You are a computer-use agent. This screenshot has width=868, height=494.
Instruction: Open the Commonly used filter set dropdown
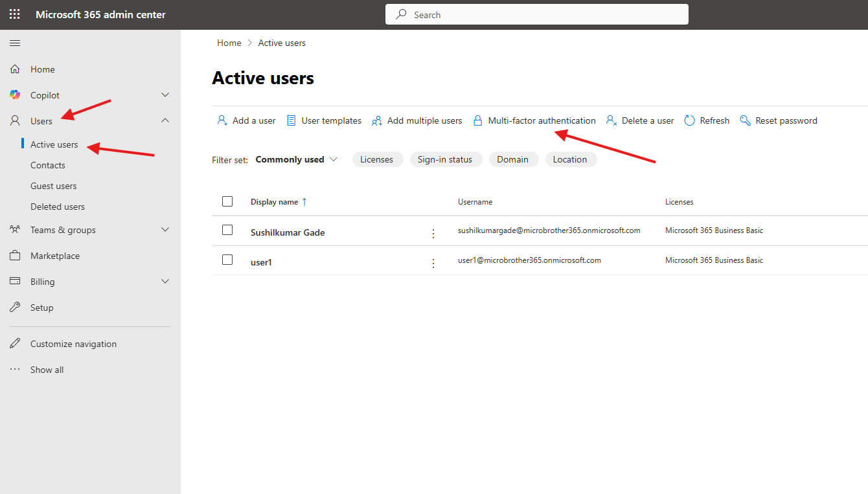point(297,159)
